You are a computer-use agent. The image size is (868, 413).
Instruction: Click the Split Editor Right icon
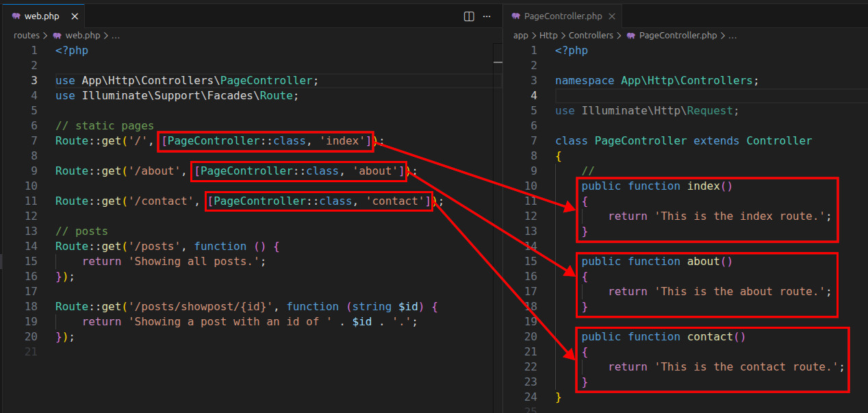(x=469, y=16)
